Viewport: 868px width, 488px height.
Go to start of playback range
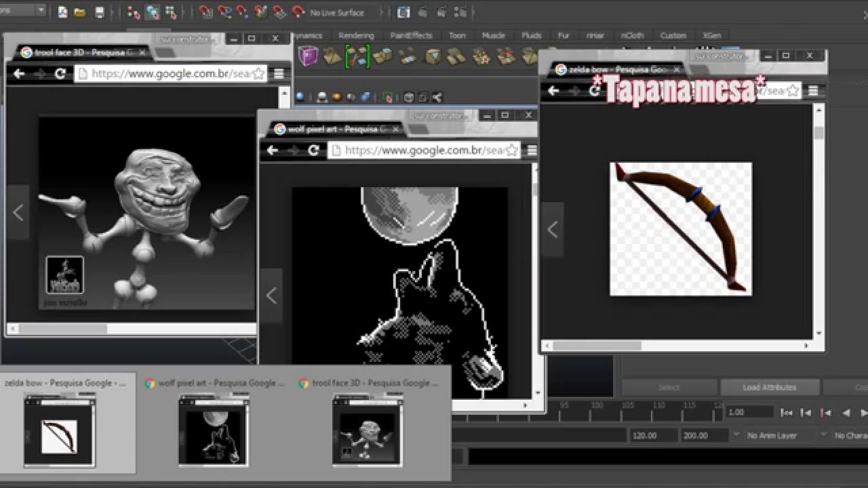tap(786, 412)
